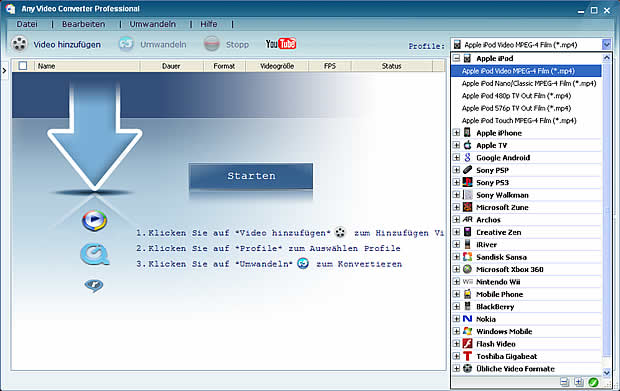Click the Flash Video icon
The height and width of the screenshot is (391, 620).
(x=467, y=343)
